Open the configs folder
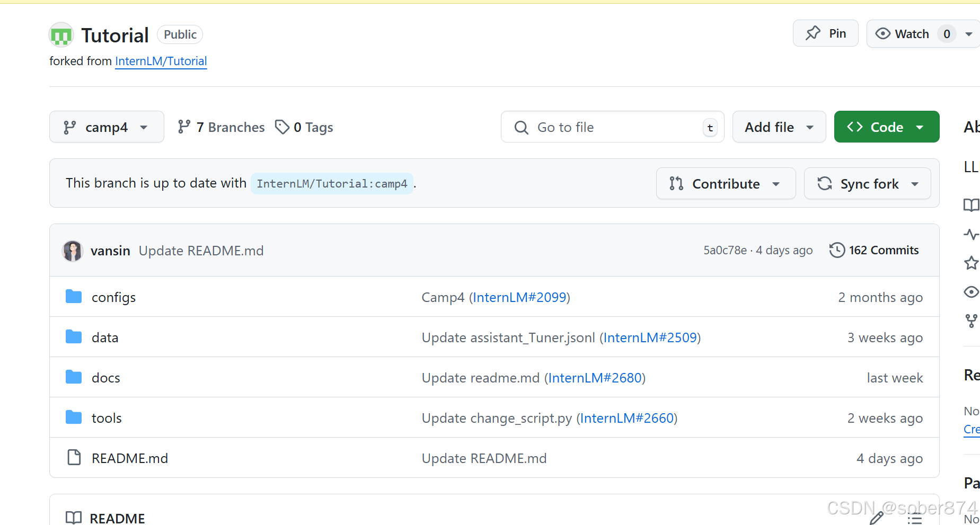 [x=113, y=297]
